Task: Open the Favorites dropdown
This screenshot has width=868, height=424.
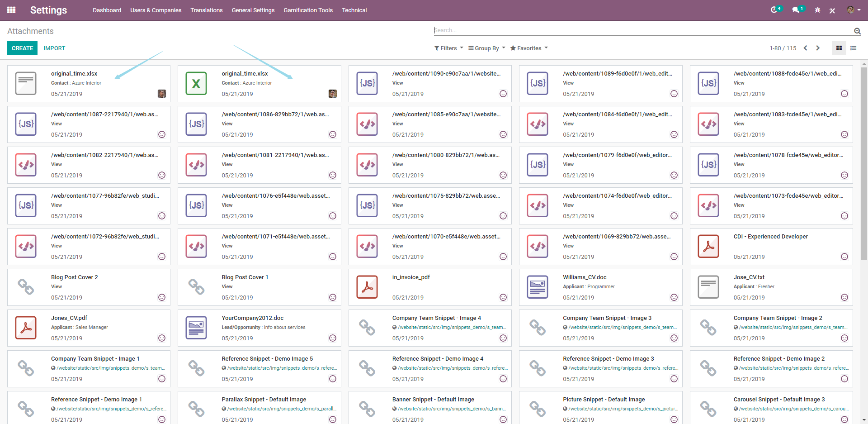Action: [528, 48]
